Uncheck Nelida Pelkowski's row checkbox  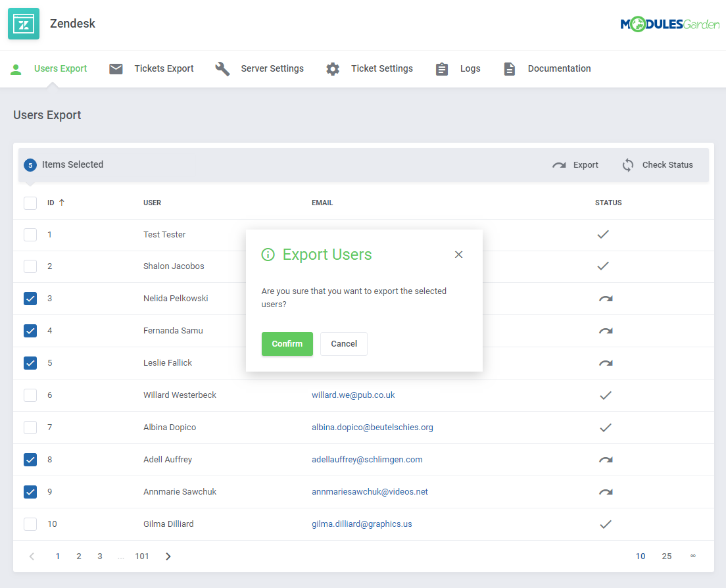pyautogui.click(x=30, y=298)
